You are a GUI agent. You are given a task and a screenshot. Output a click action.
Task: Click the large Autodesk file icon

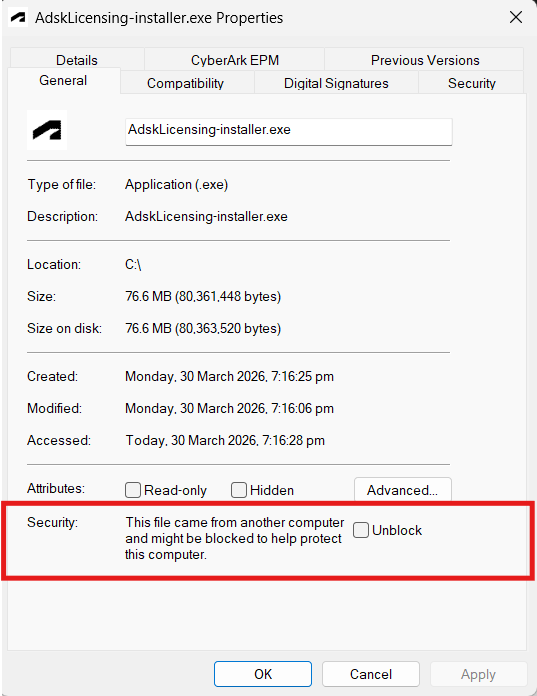(x=47, y=130)
